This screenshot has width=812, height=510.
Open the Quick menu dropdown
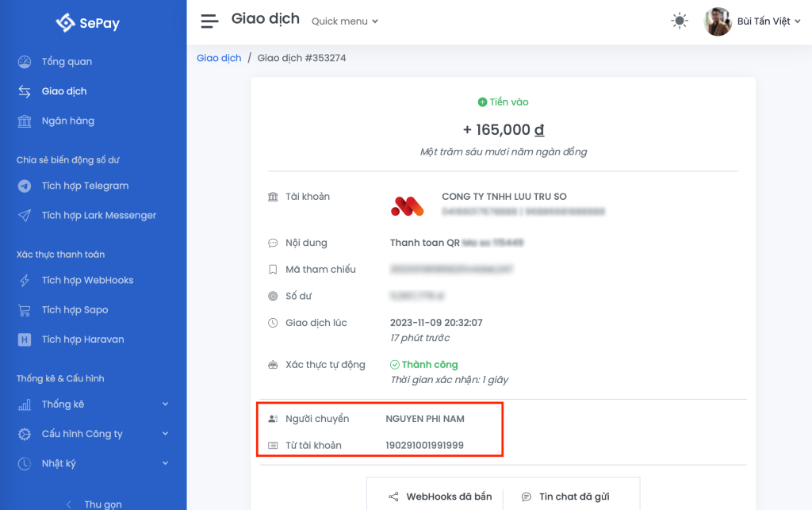coord(344,21)
